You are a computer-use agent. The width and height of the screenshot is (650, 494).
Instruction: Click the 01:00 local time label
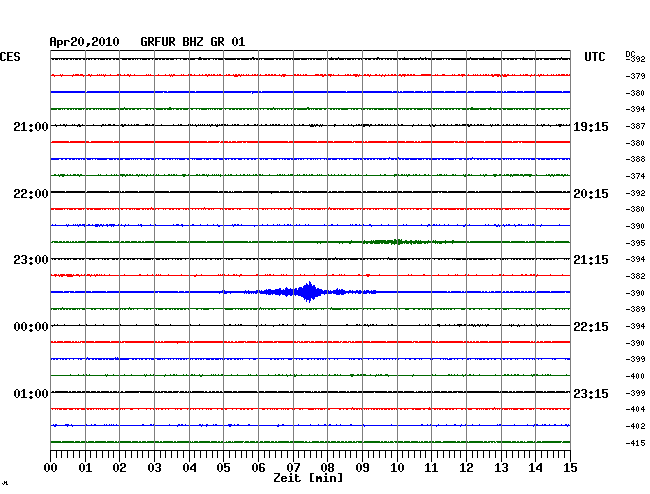[x=31, y=394]
